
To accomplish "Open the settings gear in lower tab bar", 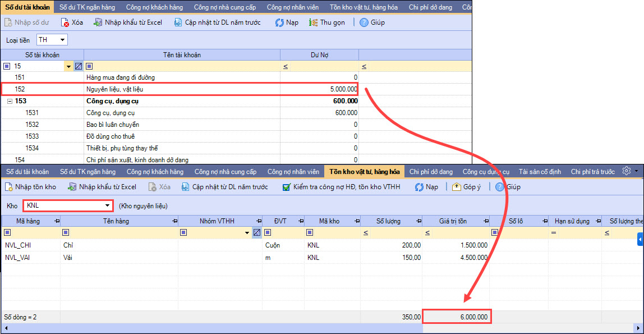I will coord(627,171).
